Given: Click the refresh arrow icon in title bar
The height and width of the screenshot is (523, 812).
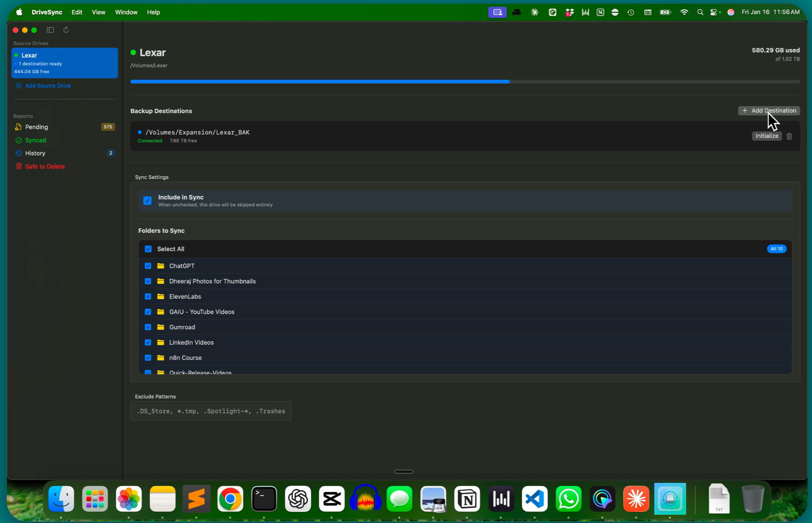Looking at the screenshot, I should pos(66,30).
